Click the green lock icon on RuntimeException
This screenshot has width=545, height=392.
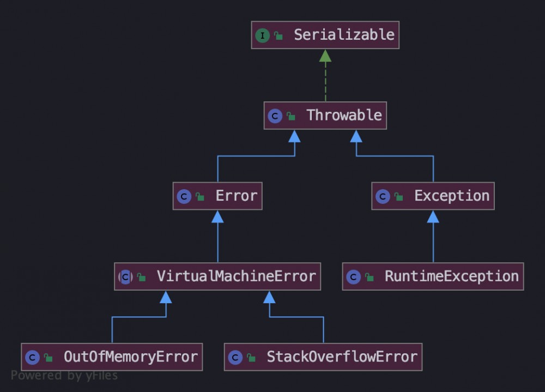point(370,278)
